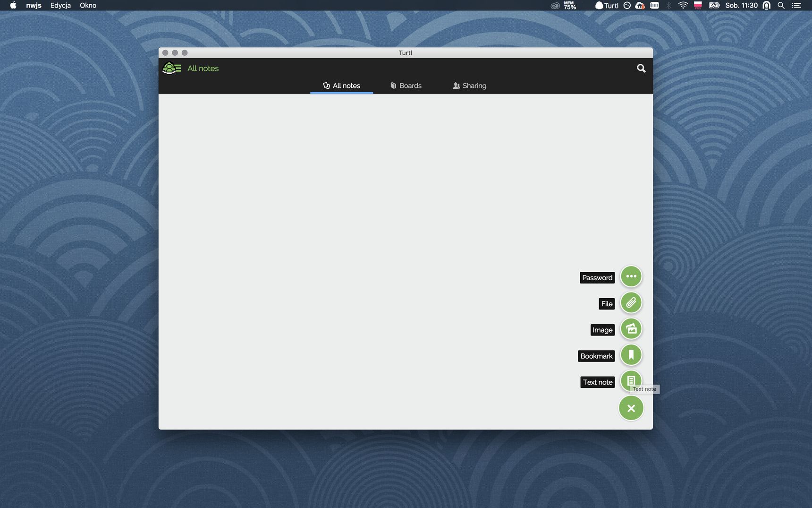Screen dimensions: 812x508
Task: Click the battery status icon
Action: click(714, 5)
